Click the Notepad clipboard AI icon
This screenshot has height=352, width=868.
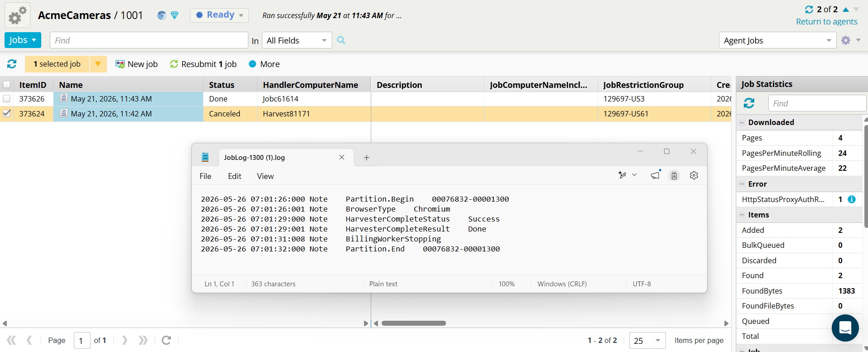pyautogui.click(x=674, y=175)
